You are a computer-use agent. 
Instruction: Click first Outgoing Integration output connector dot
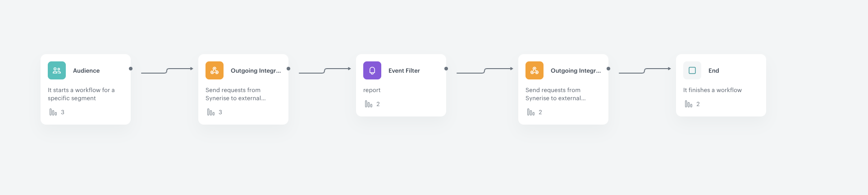288,69
